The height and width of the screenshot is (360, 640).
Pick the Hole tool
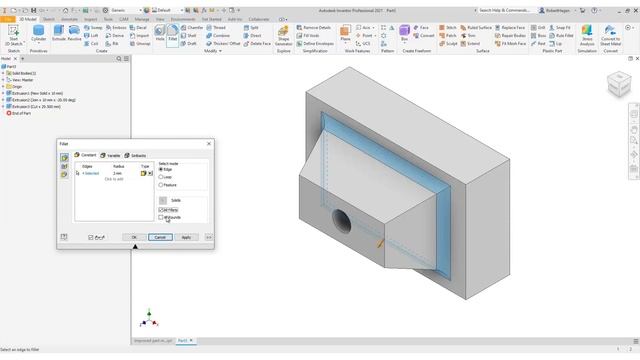[x=160, y=33]
